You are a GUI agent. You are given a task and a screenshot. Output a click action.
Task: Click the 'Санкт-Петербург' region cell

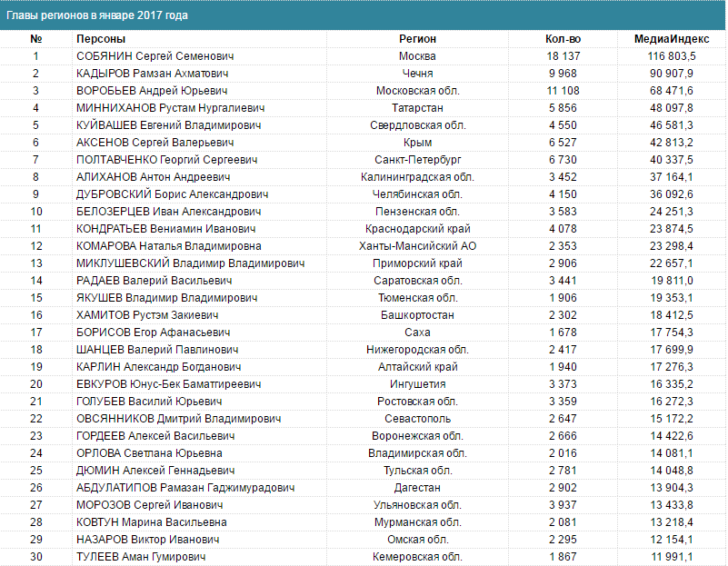417,160
